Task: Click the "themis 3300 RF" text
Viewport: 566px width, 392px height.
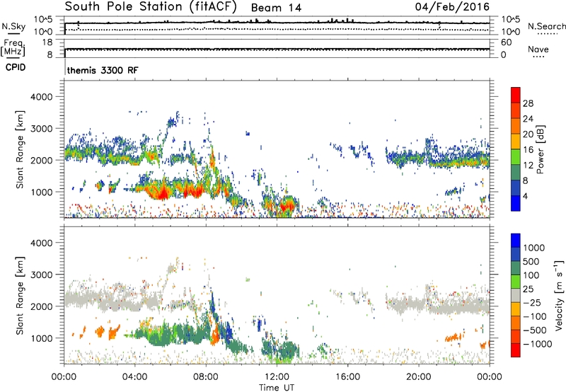Action: point(103,70)
